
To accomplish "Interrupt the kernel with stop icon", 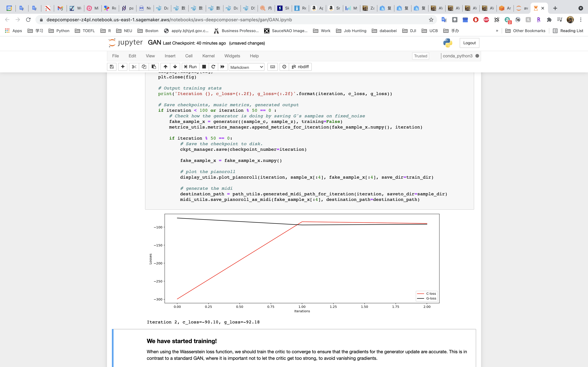I will coord(204,67).
